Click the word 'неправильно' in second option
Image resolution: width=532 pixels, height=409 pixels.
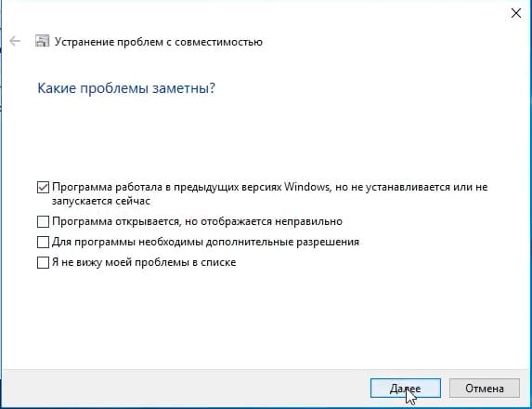pos(308,222)
